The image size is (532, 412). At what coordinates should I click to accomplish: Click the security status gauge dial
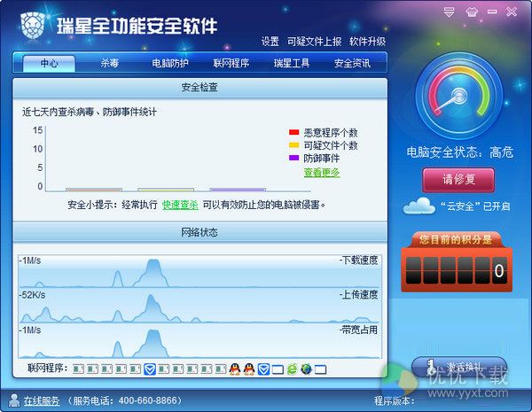pyautogui.click(x=459, y=96)
